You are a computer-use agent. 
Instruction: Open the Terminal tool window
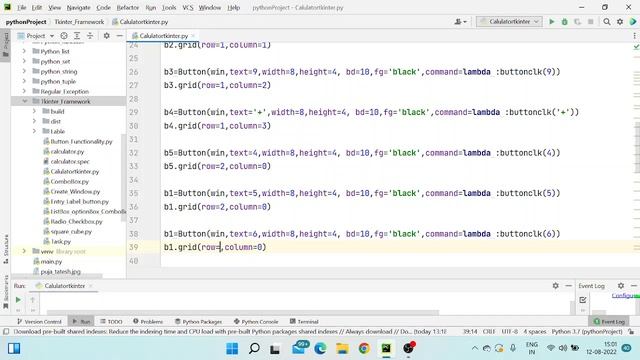point(304,322)
